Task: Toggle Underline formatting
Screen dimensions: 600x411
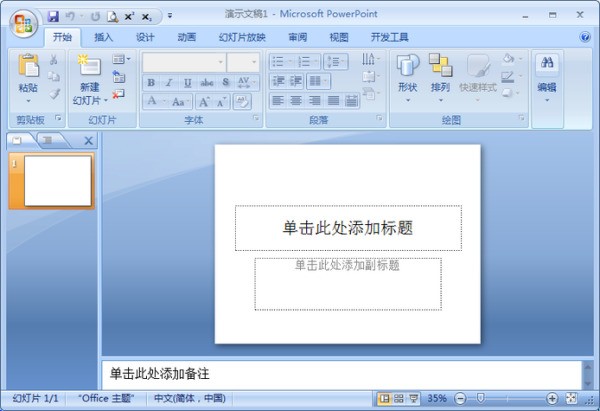Action: (188, 82)
